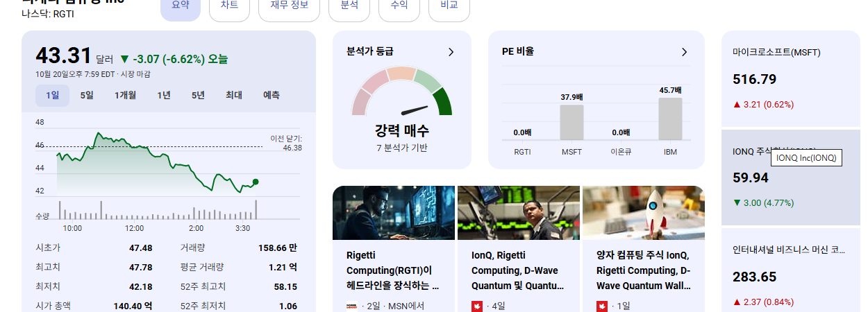Click the IBM price 283.65
Viewport: 868px width, 312px height.
[754, 277]
